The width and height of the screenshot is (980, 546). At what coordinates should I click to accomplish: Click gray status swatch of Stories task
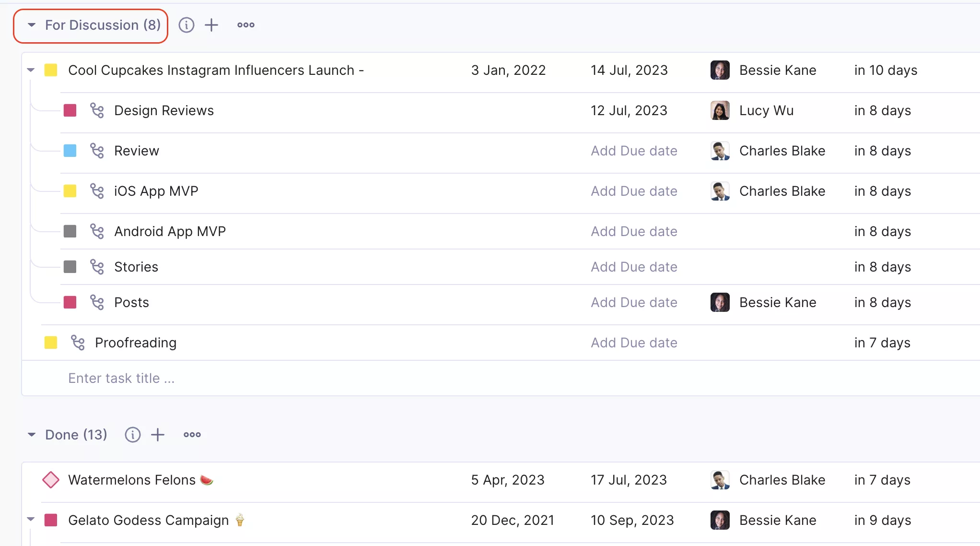(x=70, y=267)
